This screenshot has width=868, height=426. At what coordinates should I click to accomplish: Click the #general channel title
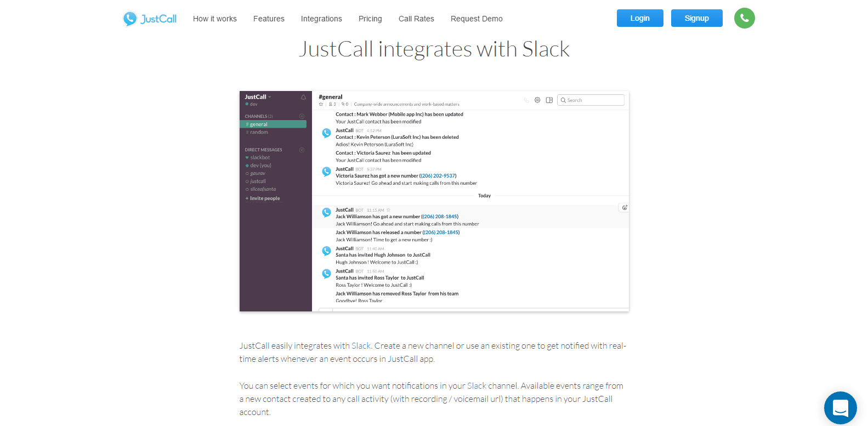(331, 97)
